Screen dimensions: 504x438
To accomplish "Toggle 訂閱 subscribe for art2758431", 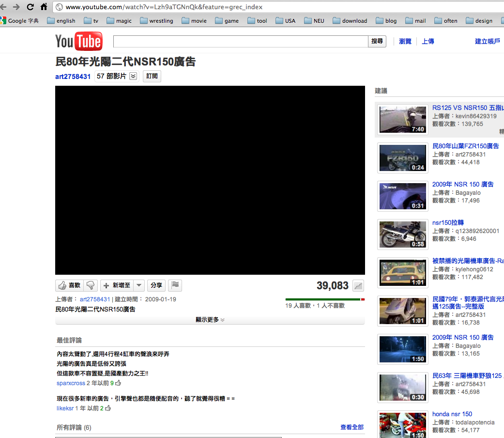I will click(x=152, y=76).
